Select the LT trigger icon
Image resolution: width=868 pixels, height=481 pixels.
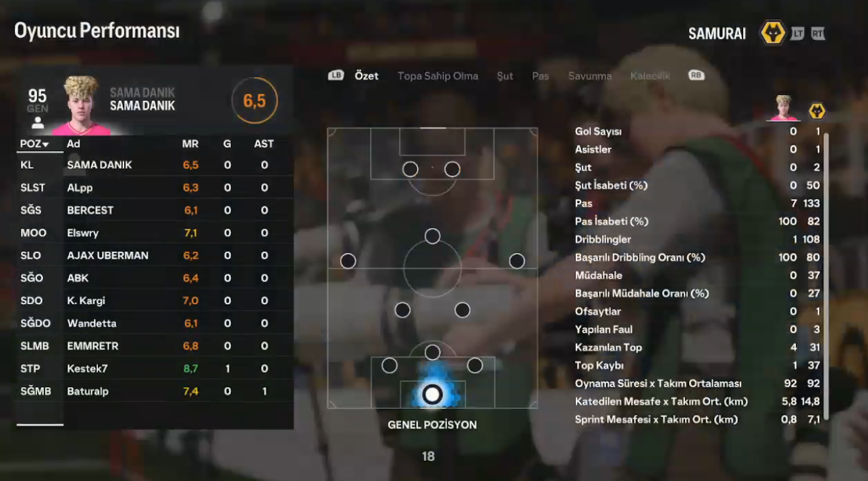pos(798,34)
